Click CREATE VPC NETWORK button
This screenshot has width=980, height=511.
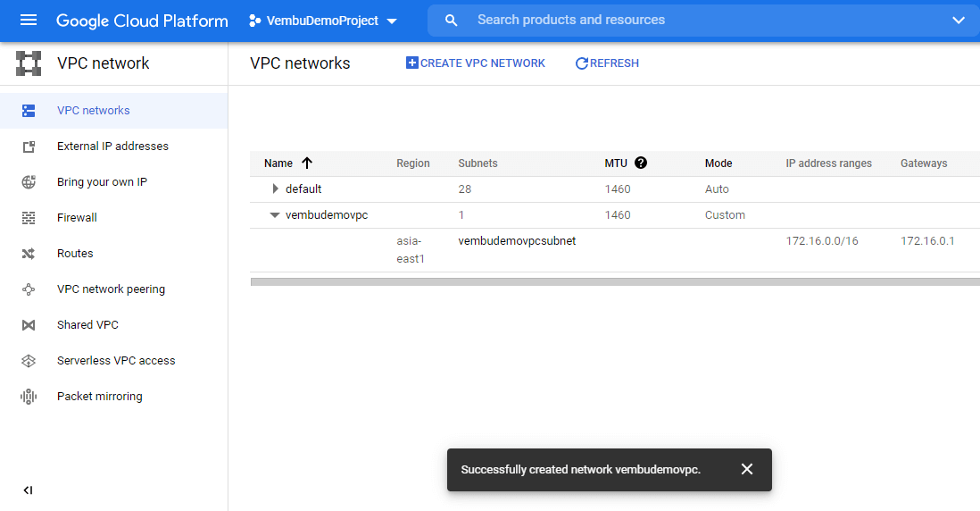coord(476,63)
